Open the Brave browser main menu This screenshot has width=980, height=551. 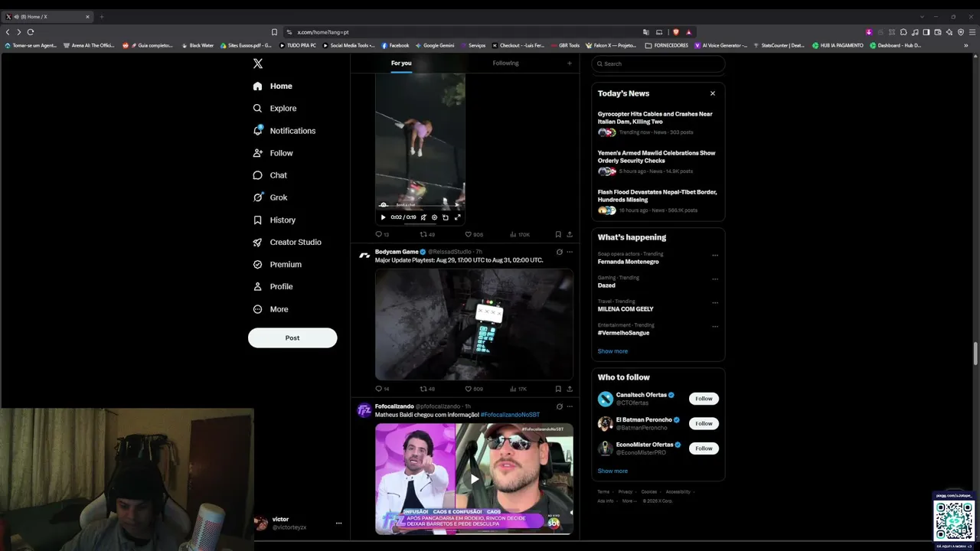click(x=972, y=32)
